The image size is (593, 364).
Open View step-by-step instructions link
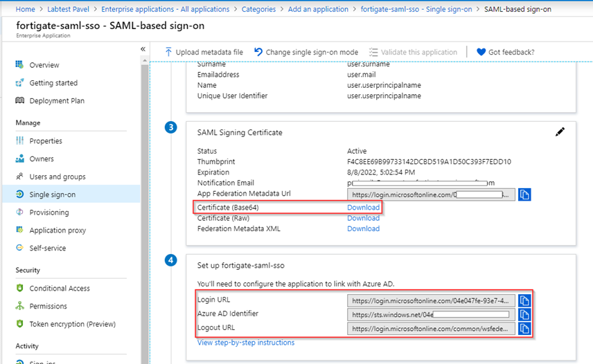(246, 343)
